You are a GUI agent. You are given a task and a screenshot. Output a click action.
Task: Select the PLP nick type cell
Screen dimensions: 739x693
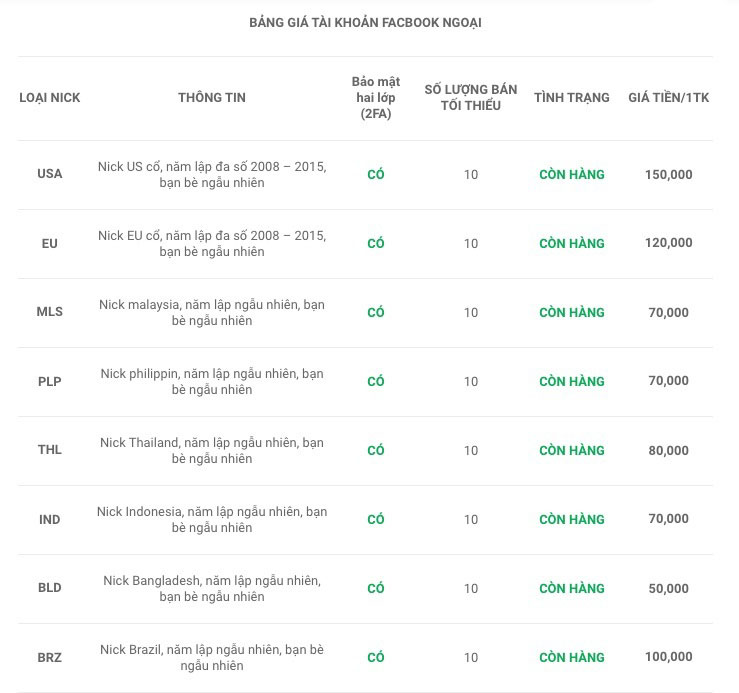50,381
